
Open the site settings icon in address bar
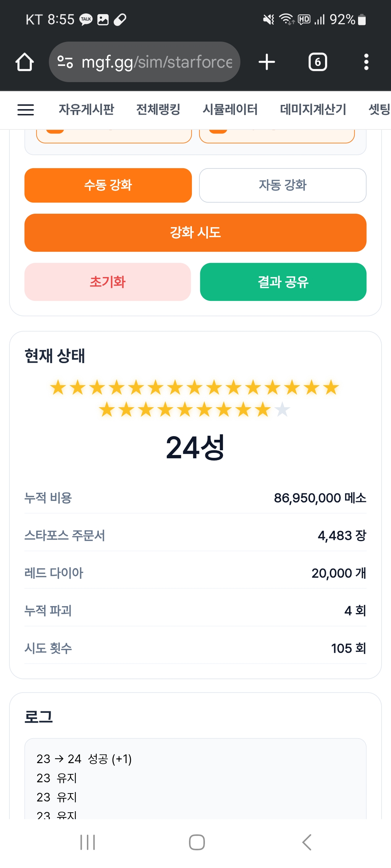66,62
